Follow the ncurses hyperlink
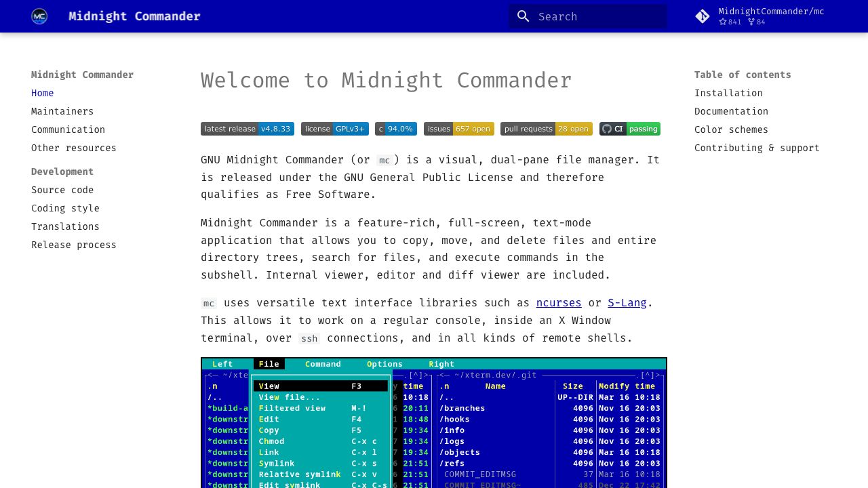Screen dimensions: 868x488 click(x=559, y=303)
